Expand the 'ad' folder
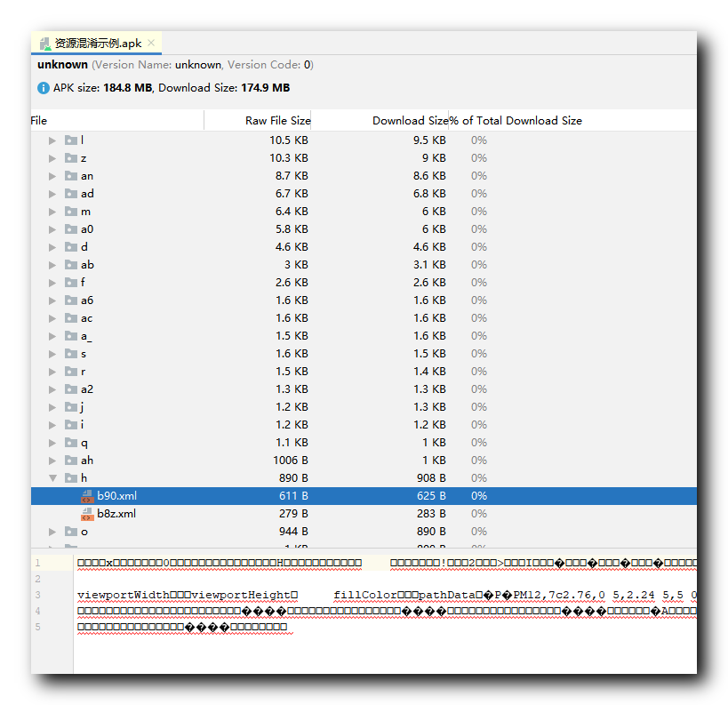This screenshot has width=728, height=705. point(52,194)
